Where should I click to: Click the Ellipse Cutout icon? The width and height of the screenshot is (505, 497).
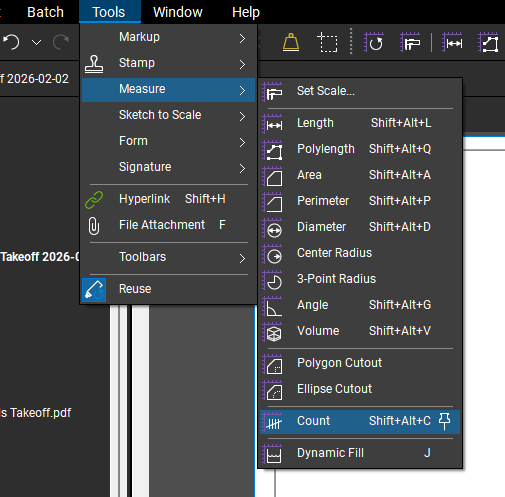[x=273, y=390]
